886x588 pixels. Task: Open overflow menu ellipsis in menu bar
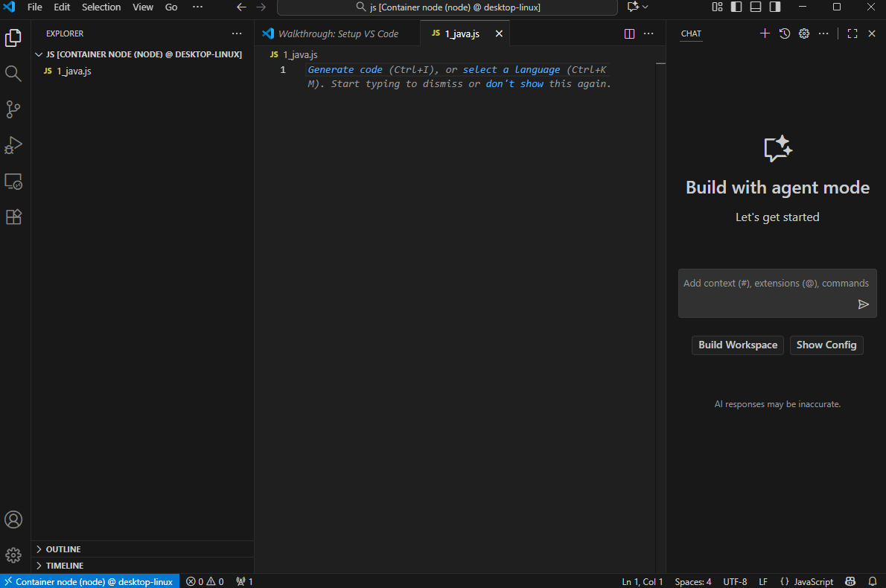pyautogui.click(x=197, y=7)
